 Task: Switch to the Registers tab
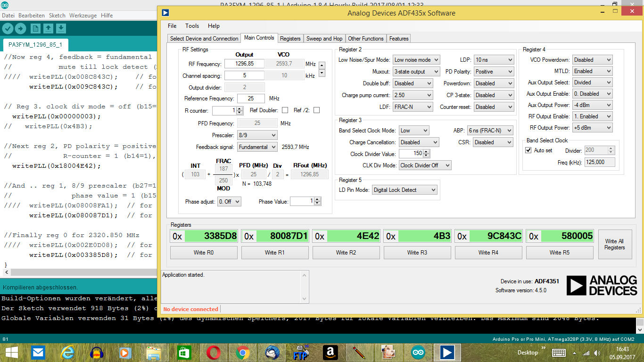[290, 39]
